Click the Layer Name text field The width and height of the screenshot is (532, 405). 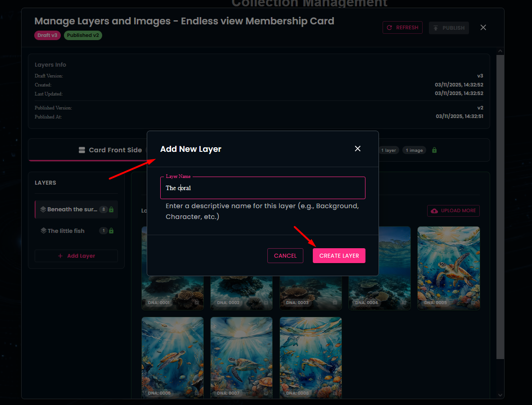tap(262, 188)
